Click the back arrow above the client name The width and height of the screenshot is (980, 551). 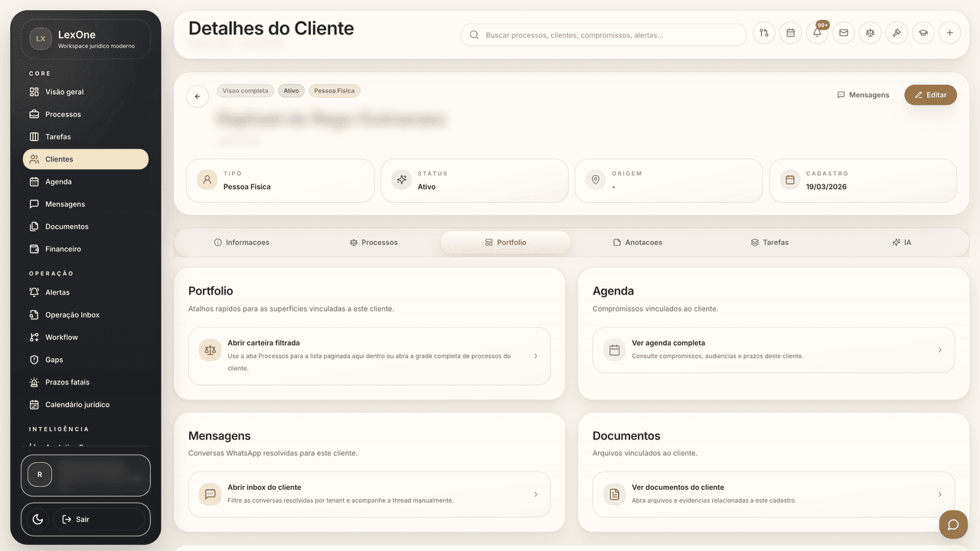click(197, 96)
